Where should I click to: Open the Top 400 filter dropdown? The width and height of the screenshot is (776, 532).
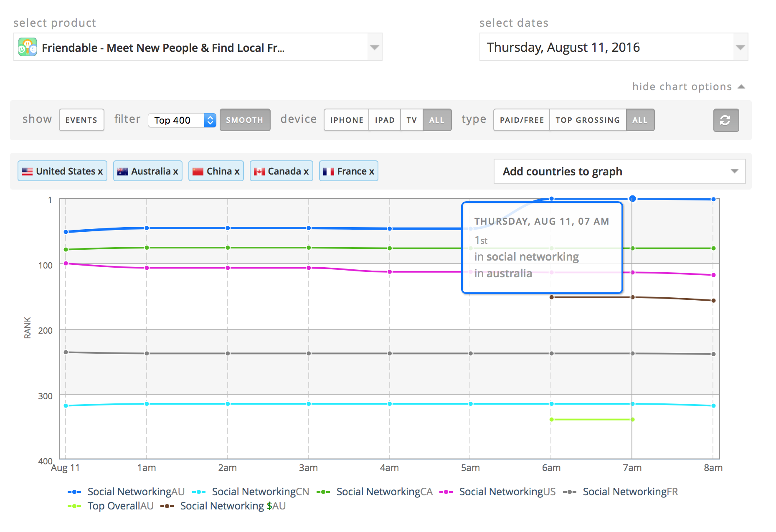182,120
